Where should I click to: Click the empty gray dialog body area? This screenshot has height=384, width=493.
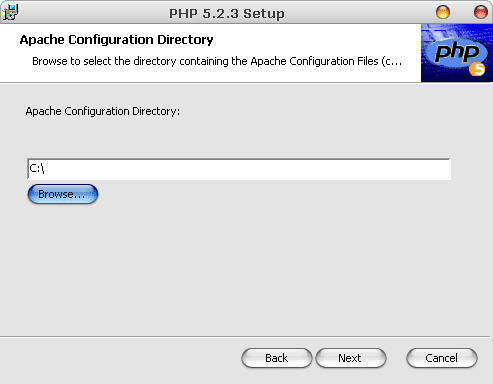[246, 267]
